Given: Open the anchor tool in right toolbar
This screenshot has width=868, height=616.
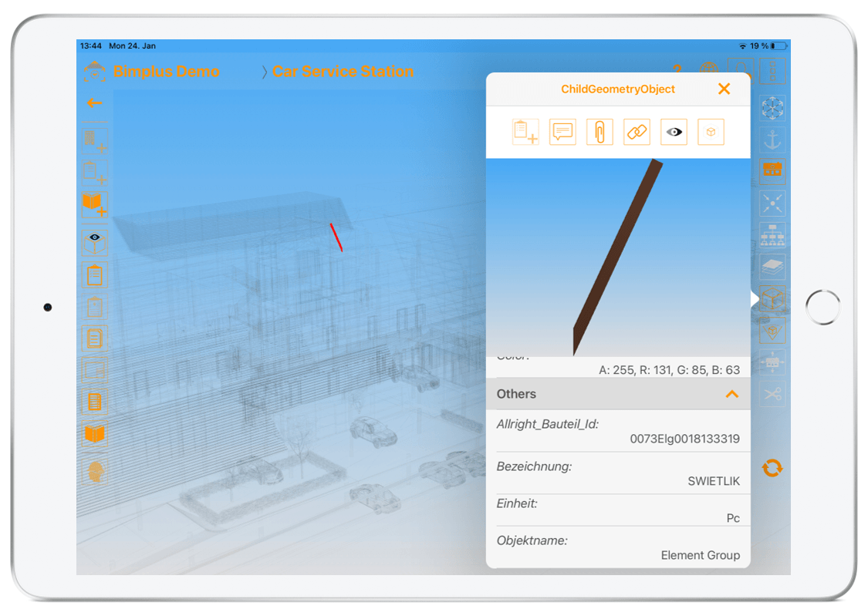Looking at the screenshot, I should [772, 140].
